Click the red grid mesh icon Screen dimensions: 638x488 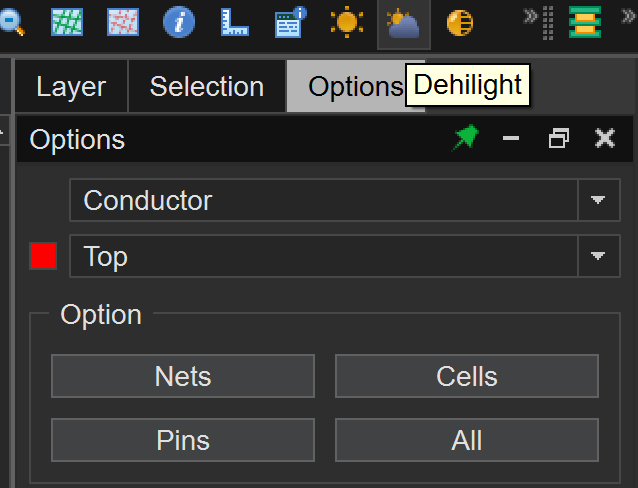[123, 22]
